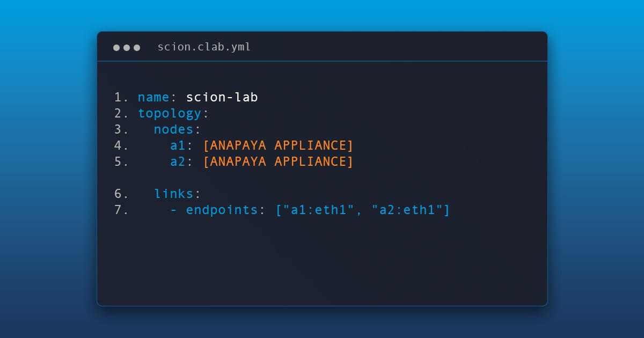Select the 'scion-lab' value text
The width and height of the screenshot is (644, 338).
(x=222, y=98)
